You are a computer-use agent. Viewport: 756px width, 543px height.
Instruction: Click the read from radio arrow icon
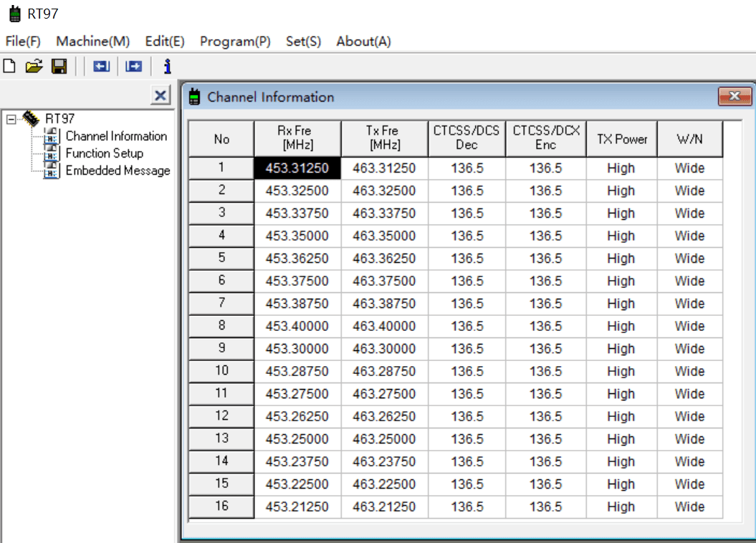tap(101, 67)
